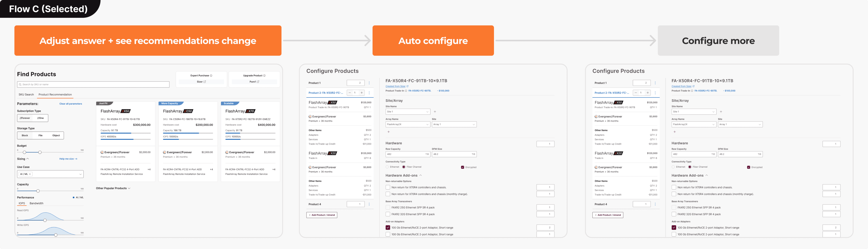Screen dimensions: 868x249
Task: Switch Performance view to Bandwidth tab
Action: [x=36, y=203]
